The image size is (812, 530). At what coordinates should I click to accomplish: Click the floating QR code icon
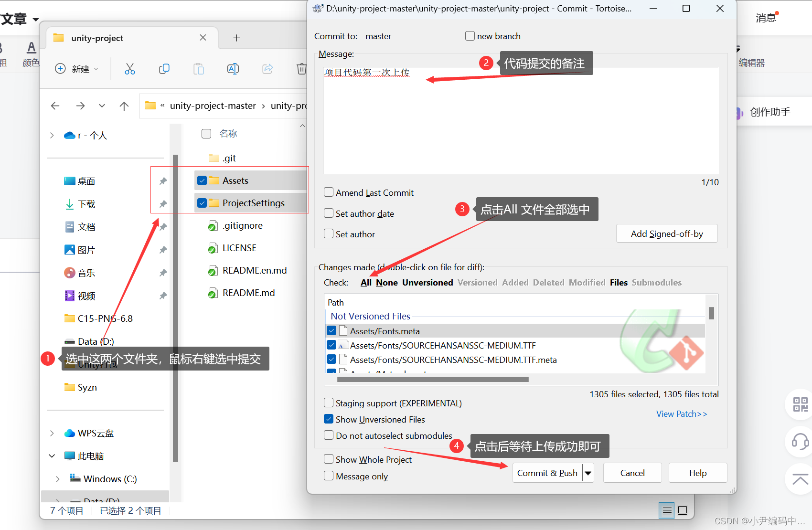[800, 404]
